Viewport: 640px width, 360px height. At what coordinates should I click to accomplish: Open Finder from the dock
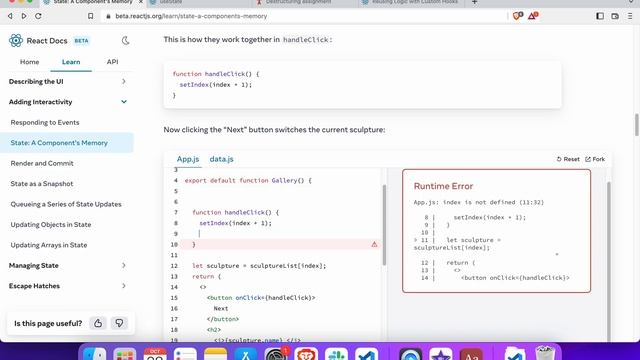click(94, 354)
